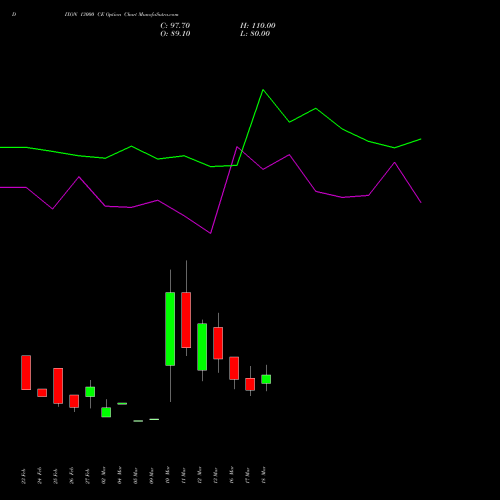Select the 10 Mar date label
Viewport: 500px width, 500px height.
point(168,475)
